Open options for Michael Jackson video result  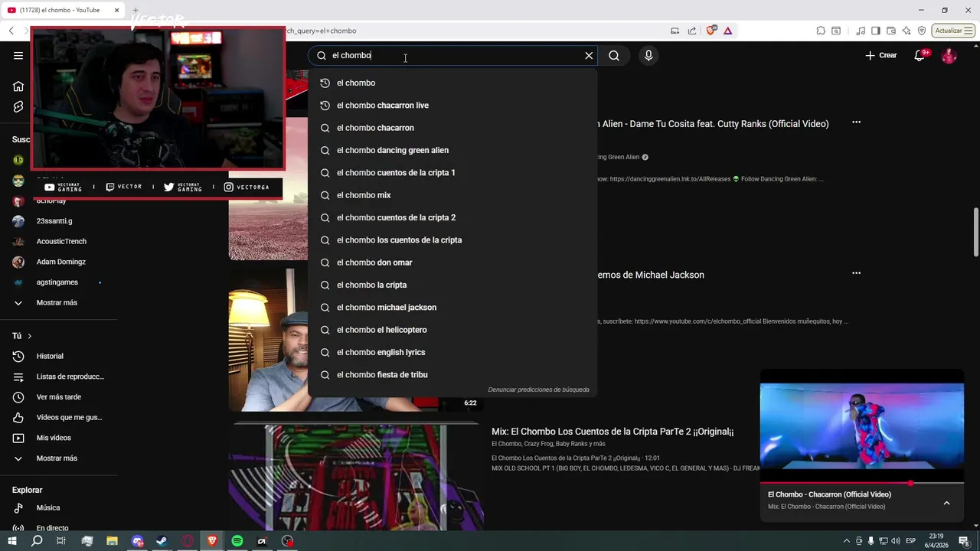click(856, 273)
